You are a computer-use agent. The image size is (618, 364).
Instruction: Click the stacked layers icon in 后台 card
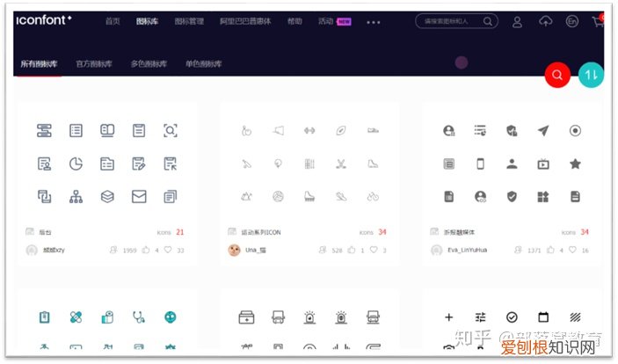[107, 196]
